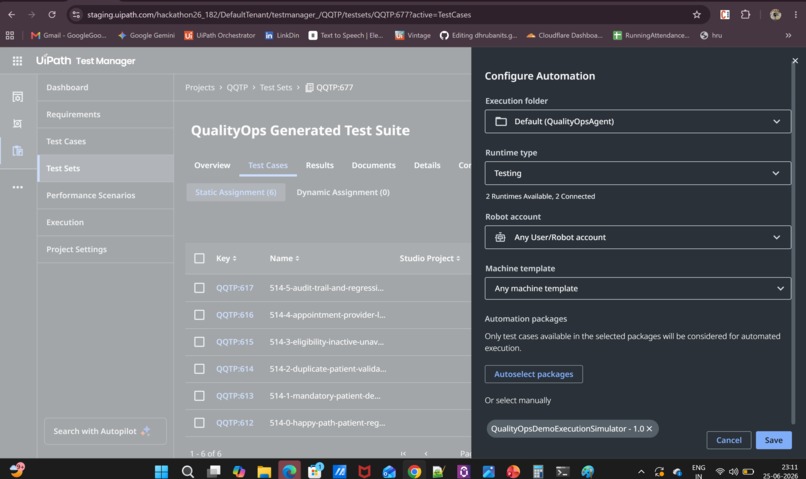The height and width of the screenshot is (479, 806).
Task: Click the browser address bar URL
Action: click(x=279, y=14)
